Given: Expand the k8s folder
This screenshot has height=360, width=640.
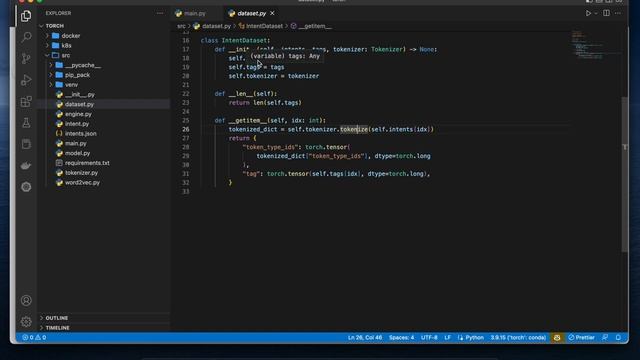Looking at the screenshot, I should click(x=67, y=46).
